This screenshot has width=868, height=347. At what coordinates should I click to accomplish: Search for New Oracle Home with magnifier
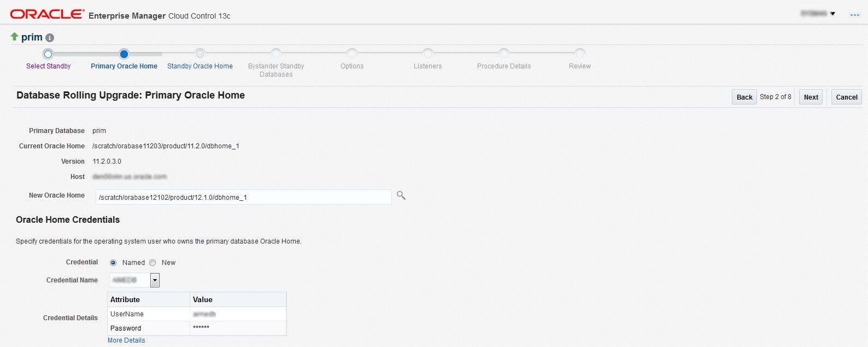401,195
